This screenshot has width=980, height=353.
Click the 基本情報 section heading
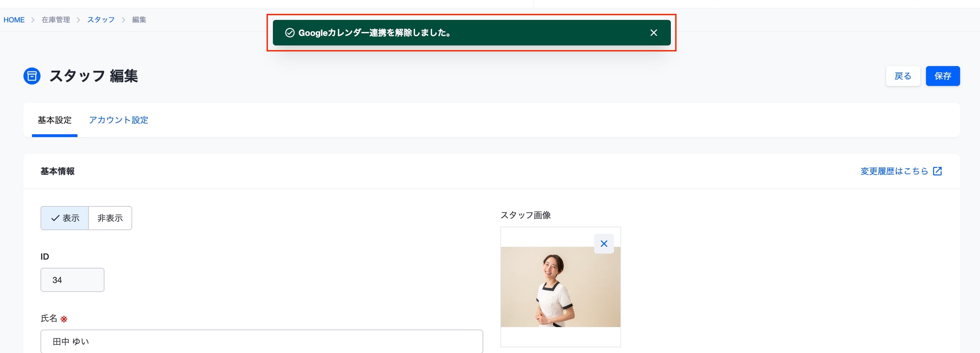click(58, 171)
